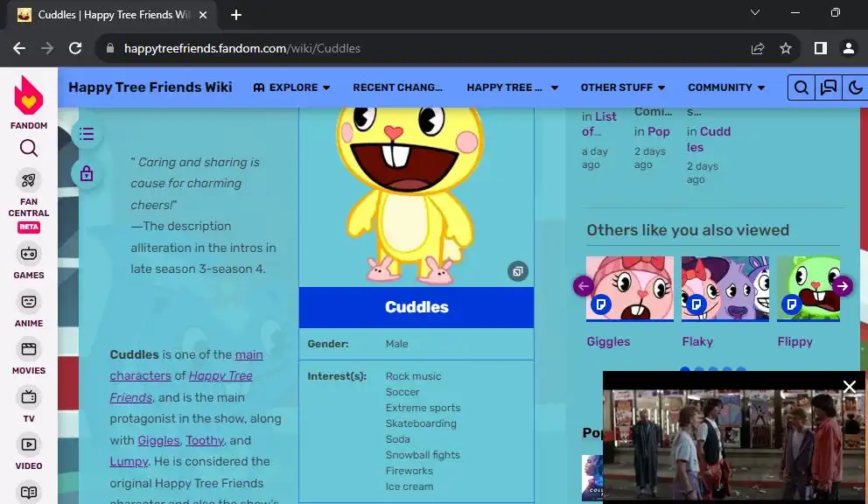Open the Giggles thumbnail card
Viewport: 868px width, 504px height.
click(630, 289)
